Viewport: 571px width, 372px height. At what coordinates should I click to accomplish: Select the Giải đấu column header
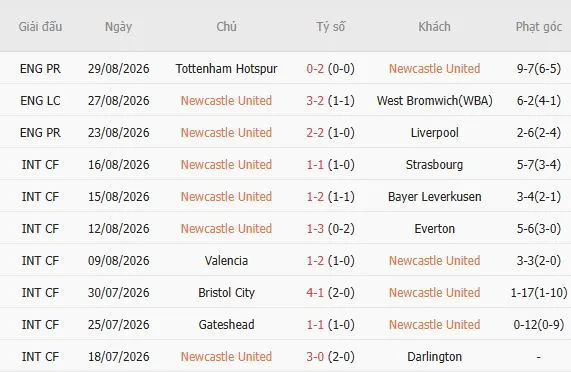coord(40,27)
